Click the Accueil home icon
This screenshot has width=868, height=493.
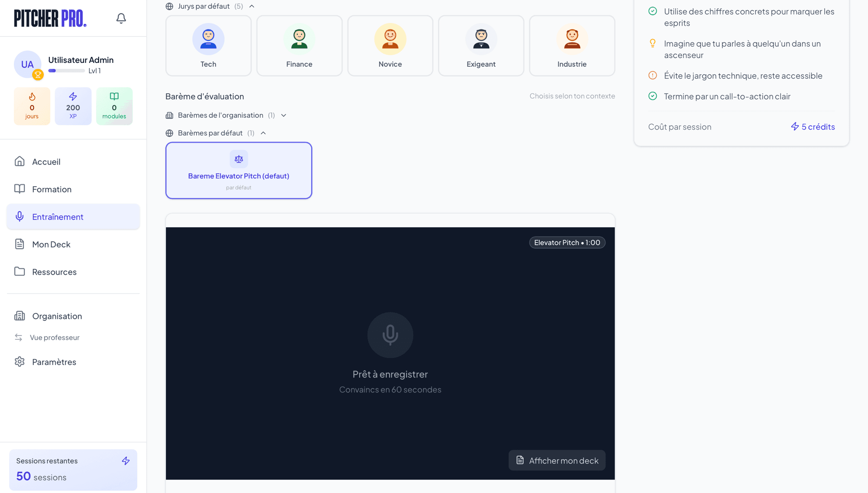click(20, 161)
